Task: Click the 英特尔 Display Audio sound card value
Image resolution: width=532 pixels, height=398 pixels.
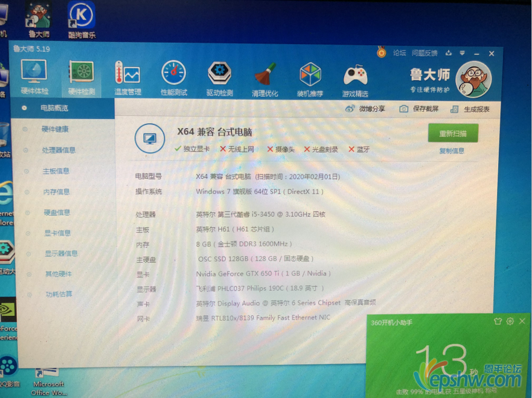Action: [286, 303]
